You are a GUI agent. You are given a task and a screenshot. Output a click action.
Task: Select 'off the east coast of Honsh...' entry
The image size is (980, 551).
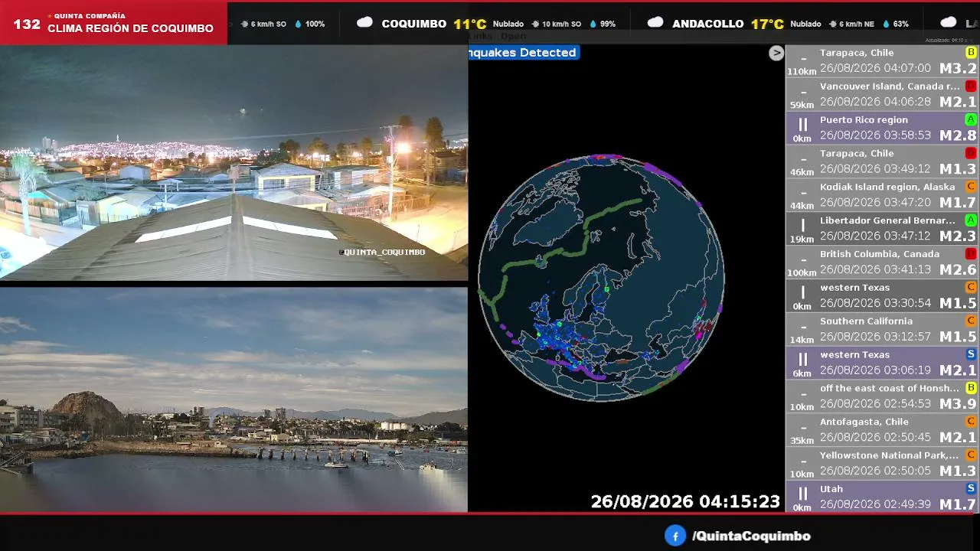tap(882, 396)
